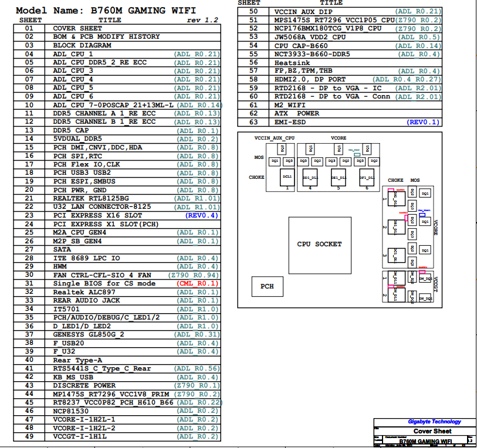Select "ADL_CPU_DDR5_2_RE ECC" sheet title
This screenshot has width=477, height=448.
pyautogui.click(x=100, y=62)
